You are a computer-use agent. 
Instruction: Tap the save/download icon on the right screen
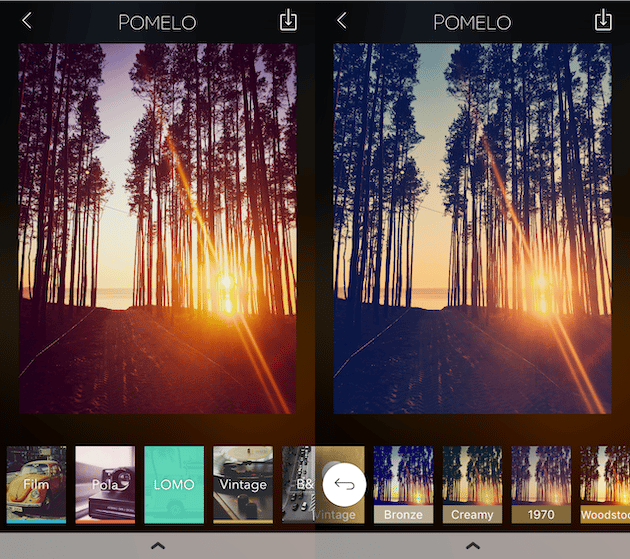(603, 20)
